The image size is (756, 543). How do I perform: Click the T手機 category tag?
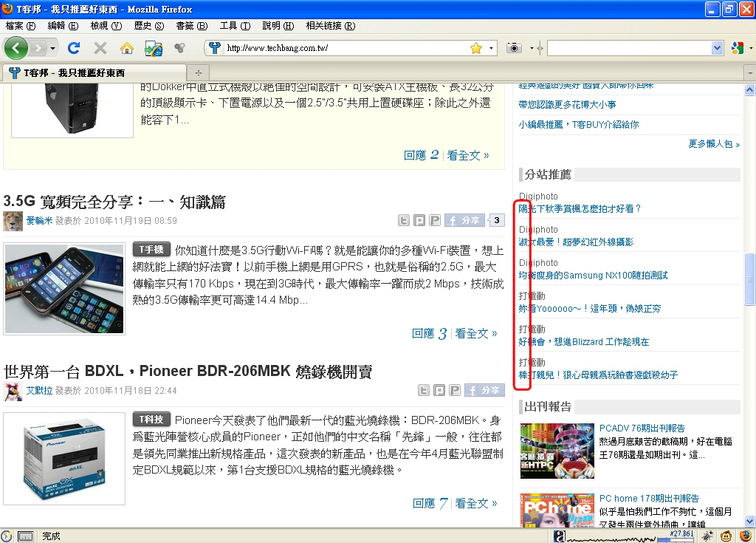151,250
